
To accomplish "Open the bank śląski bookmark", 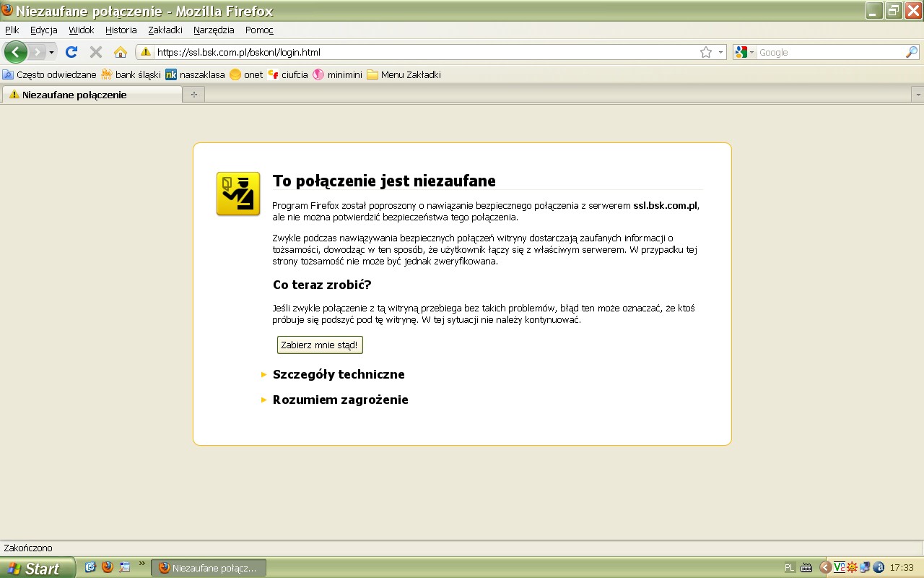I will tap(131, 74).
